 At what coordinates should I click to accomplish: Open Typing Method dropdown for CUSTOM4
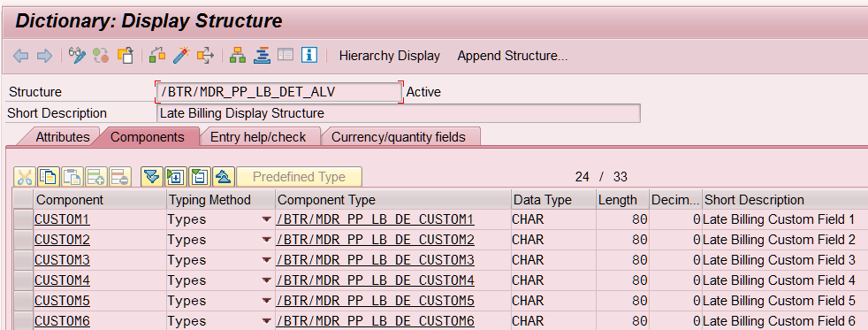click(x=267, y=280)
